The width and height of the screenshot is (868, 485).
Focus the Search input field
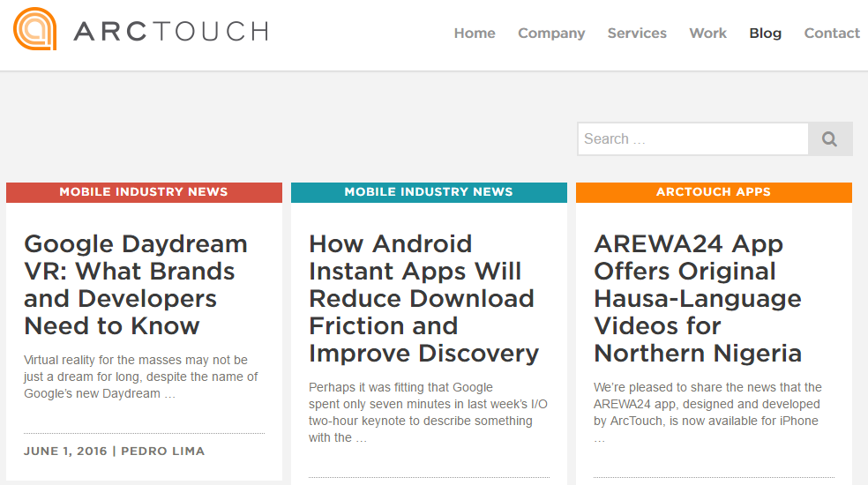click(x=692, y=139)
